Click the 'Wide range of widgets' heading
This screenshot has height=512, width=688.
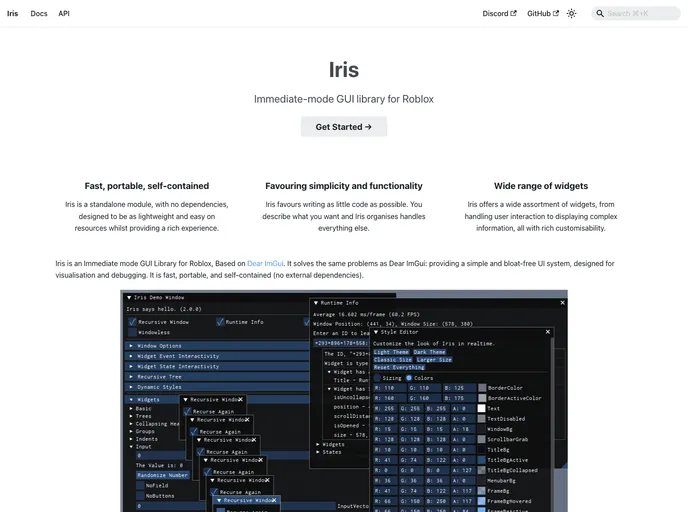[x=541, y=186]
